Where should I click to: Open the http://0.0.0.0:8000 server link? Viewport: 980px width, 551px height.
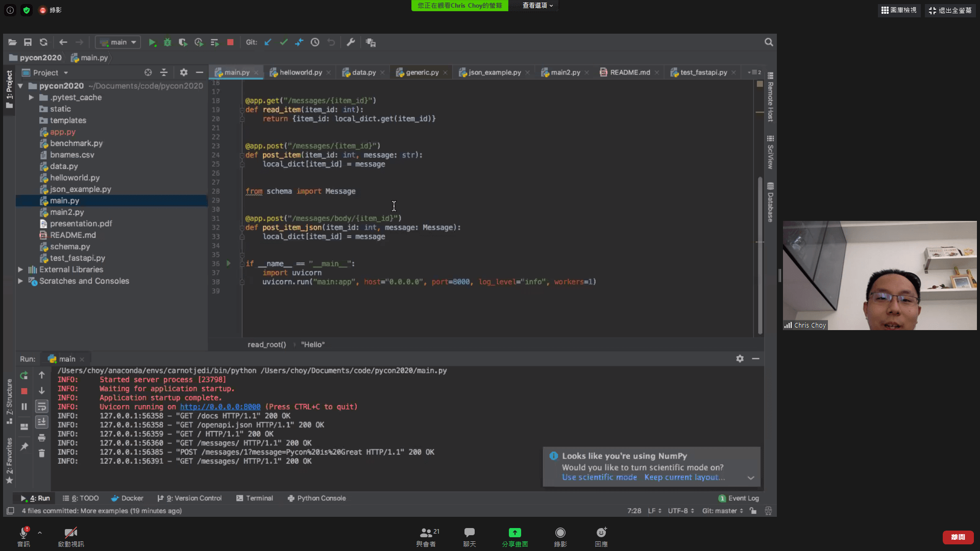220,407
